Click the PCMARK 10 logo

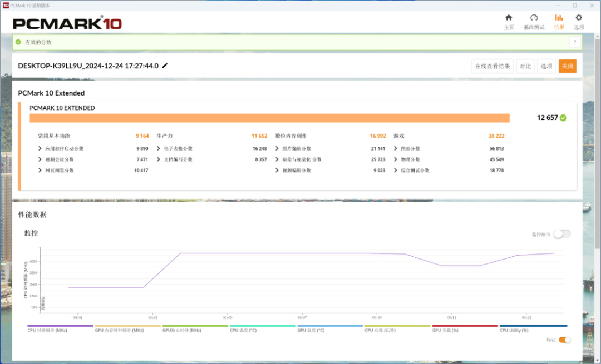tap(67, 23)
